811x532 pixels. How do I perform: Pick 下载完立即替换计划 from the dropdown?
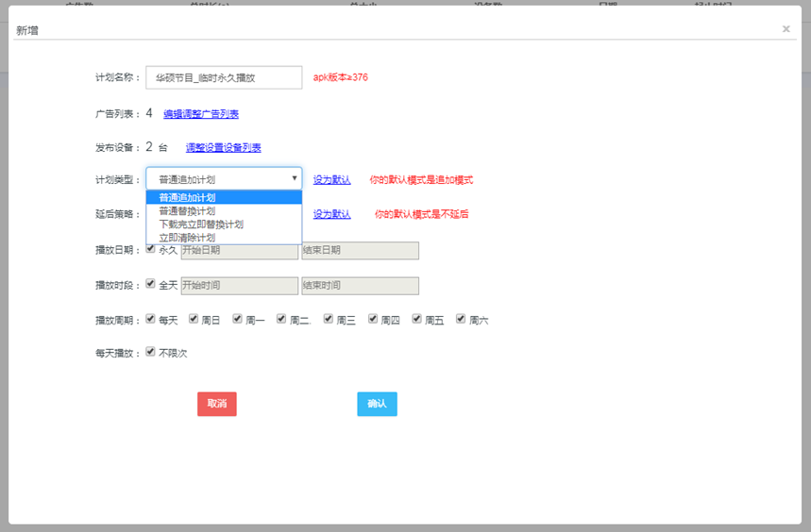(x=200, y=224)
